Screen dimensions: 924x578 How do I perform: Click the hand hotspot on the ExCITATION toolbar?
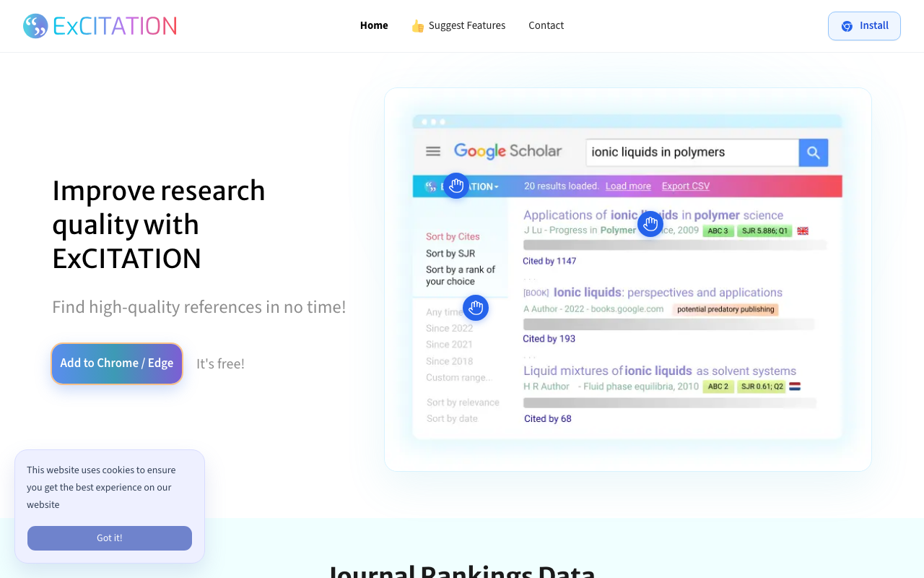[x=456, y=186]
